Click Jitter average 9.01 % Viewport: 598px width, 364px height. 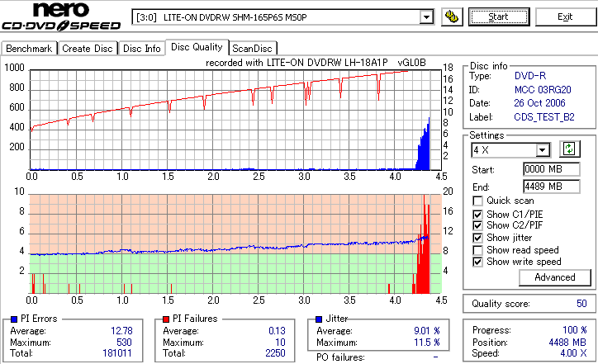427,331
